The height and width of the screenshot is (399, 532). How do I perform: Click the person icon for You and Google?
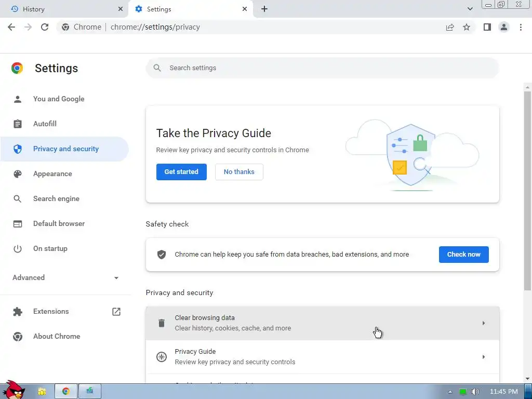point(18,99)
